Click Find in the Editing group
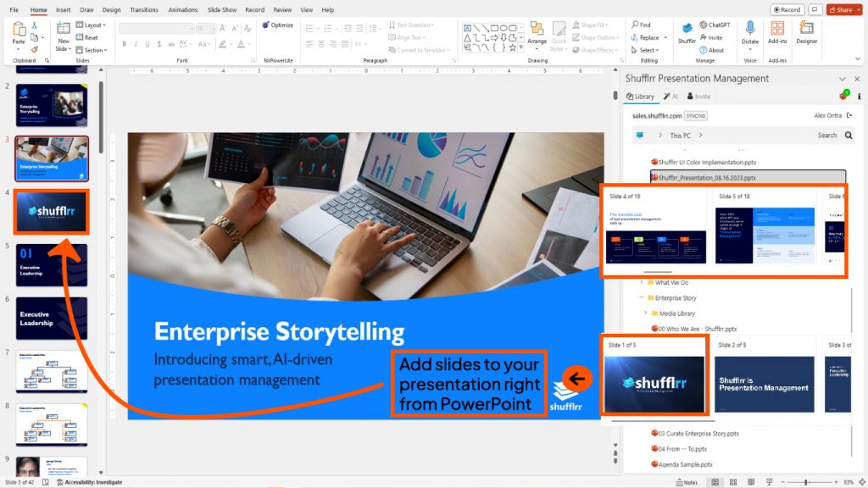The height and width of the screenshot is (488, 868). (641, 25)
